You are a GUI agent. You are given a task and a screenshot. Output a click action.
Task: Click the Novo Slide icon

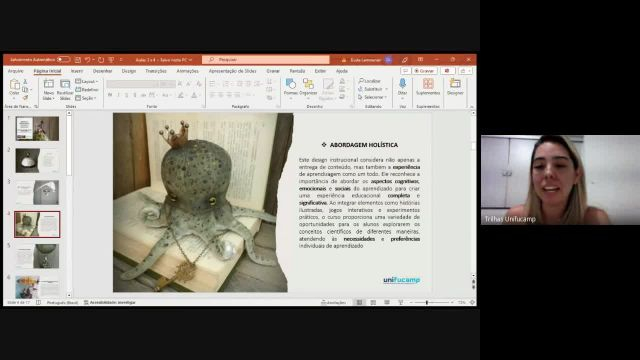(49, 89)
